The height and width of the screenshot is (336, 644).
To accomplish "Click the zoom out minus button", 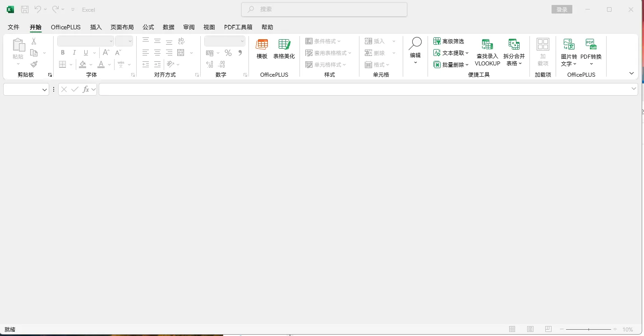I will pyautogui.click(x=561, y=330).
